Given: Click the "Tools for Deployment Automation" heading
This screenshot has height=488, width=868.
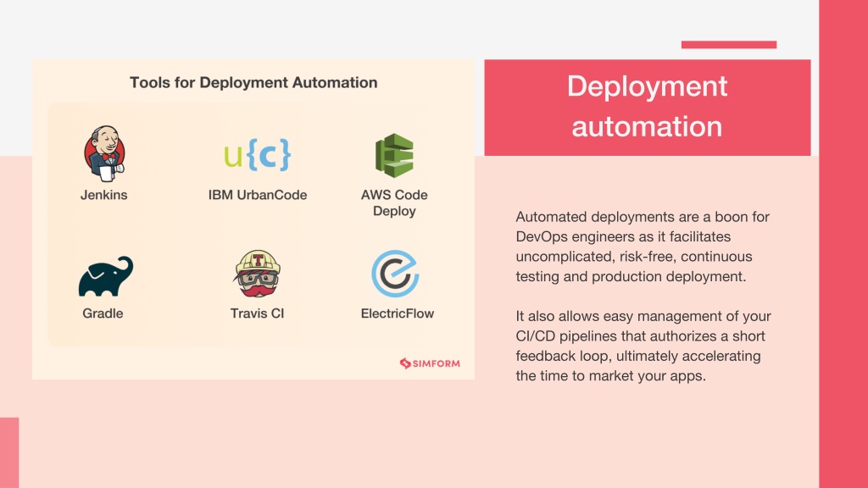Looking at the screenshot, I should (x=253, y=82).
